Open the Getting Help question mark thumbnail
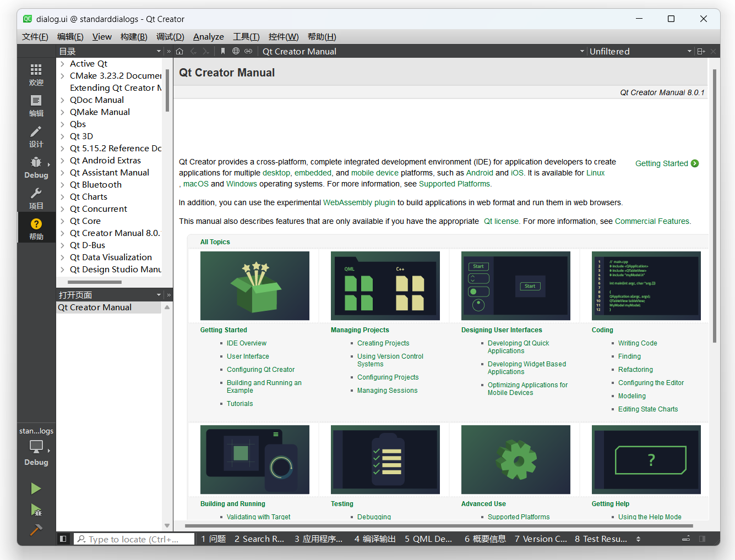735x560 pixels. coord(646,460)
